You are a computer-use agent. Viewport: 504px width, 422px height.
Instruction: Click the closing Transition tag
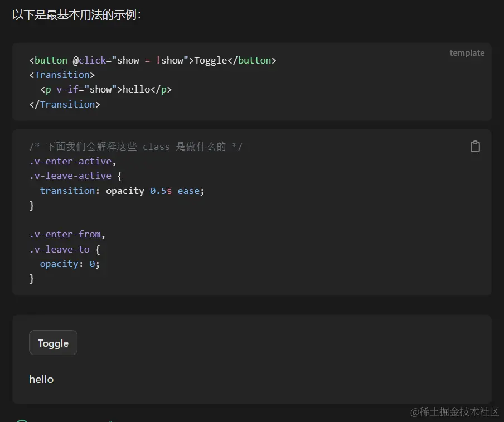point(65,104)
